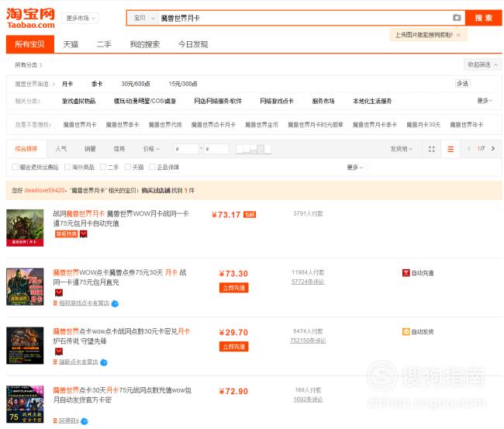Click red badge icon under first product
Image resolution: width=504 pixels, height=429 pixels.
tap(83, 234)
